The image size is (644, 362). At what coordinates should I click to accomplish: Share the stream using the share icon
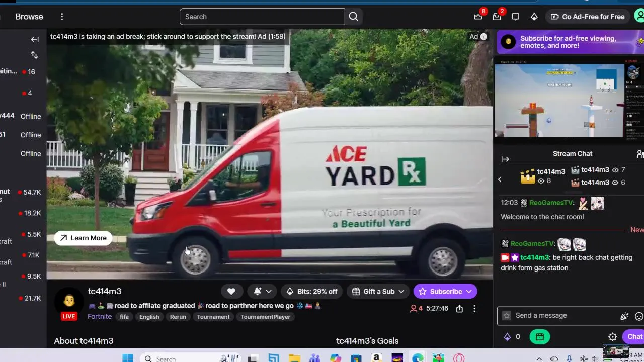[x=459, y=309]
